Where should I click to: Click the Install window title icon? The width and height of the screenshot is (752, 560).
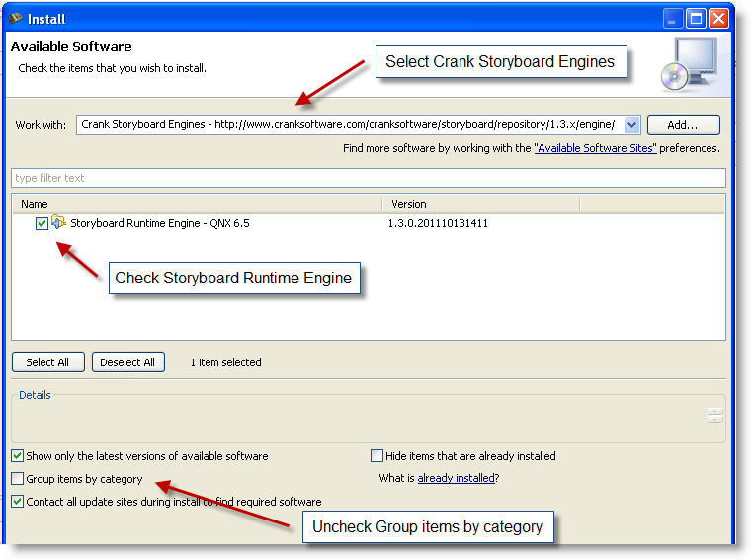(x=16, y=18)
